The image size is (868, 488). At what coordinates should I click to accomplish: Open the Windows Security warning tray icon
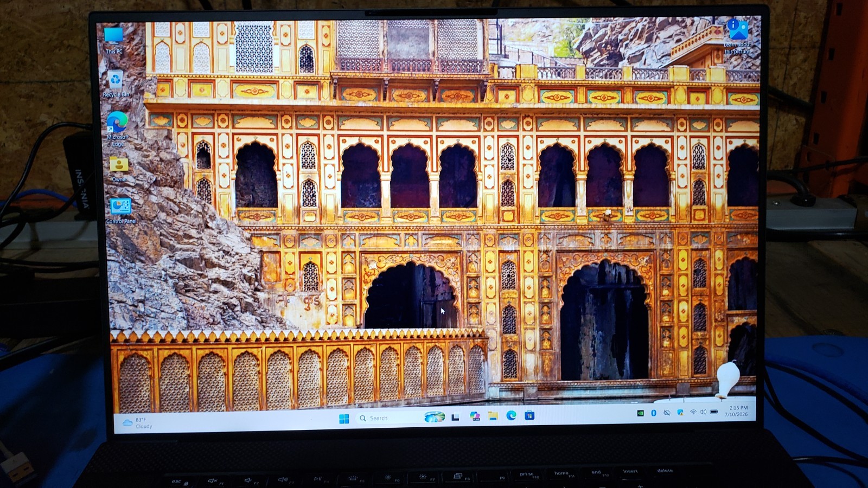tap(680, 413)
